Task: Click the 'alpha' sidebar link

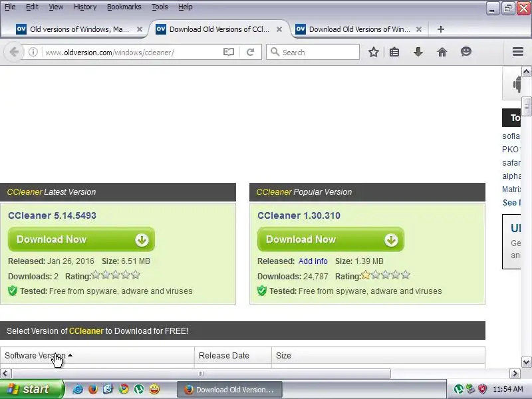Action: 511,176
